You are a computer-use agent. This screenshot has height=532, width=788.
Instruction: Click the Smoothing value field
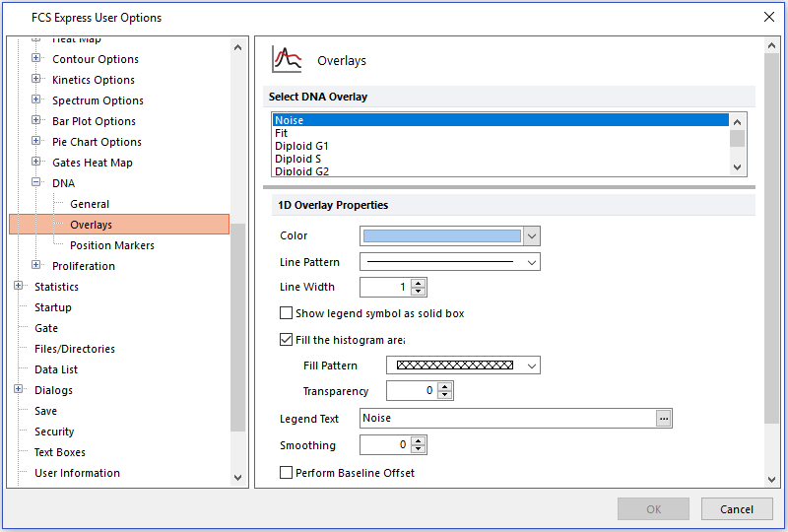click(x=385, y=445)
